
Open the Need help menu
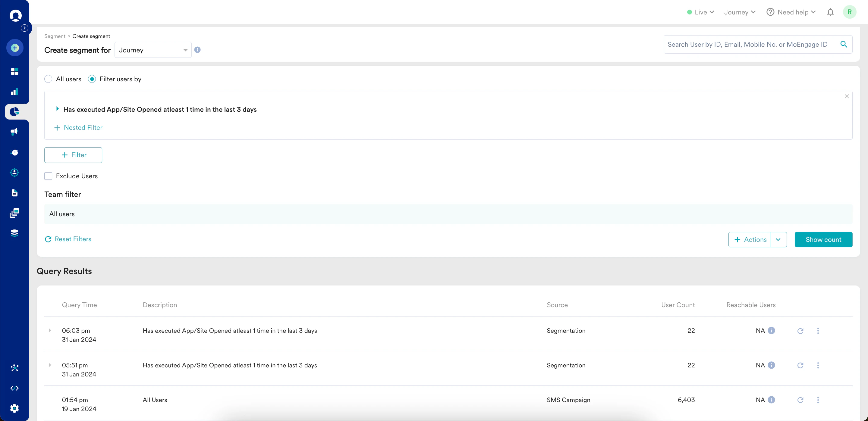(791, 12)
